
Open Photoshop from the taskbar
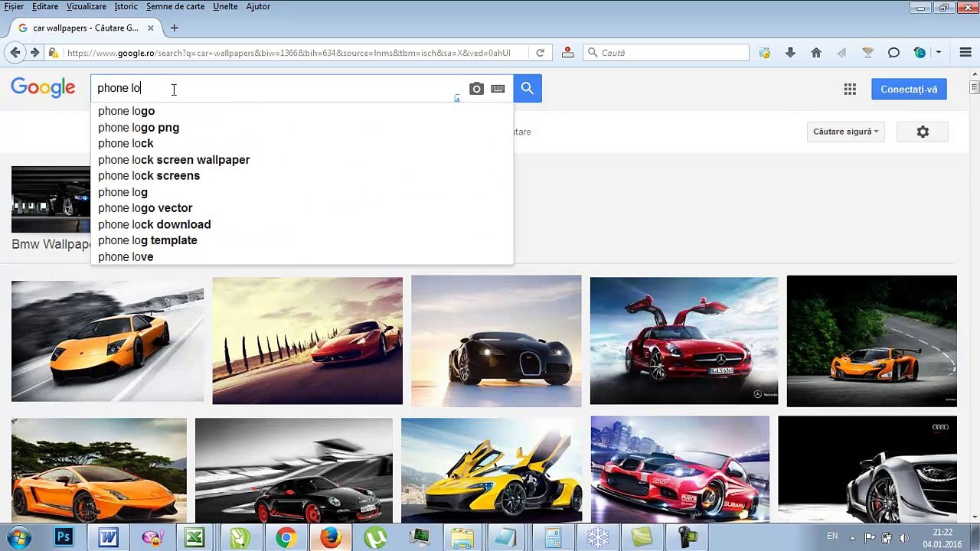[64, 538]
